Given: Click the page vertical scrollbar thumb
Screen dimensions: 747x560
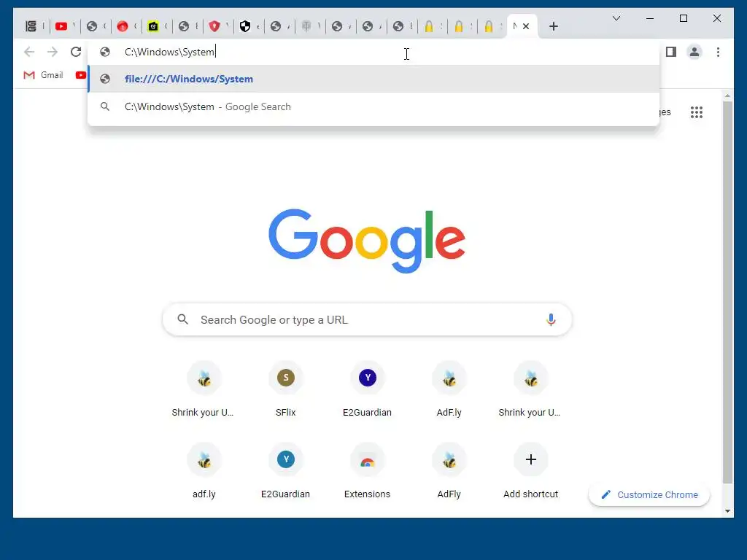Looking at the screenshot, I should [x=727, y=292].
